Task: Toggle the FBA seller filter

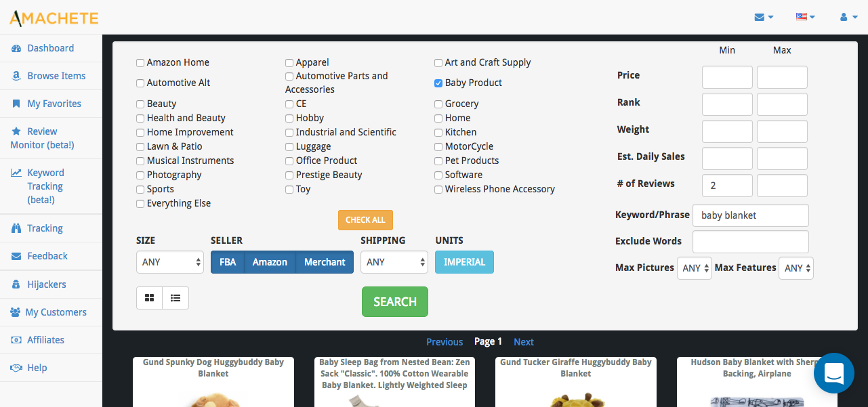Action: coord(228,262)
